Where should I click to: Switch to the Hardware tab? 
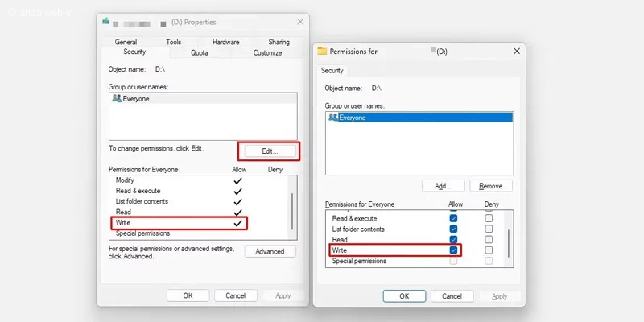[226, 42]
